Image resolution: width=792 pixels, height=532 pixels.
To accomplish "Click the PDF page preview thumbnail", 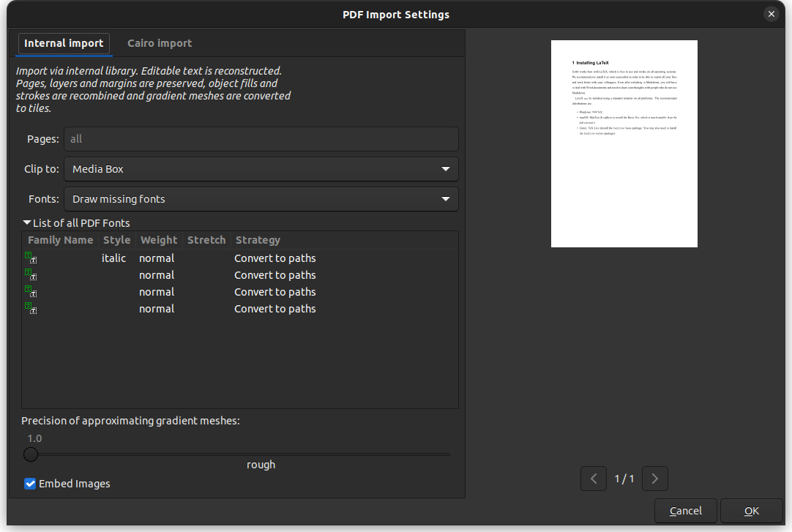I will click(x=624, y=143).
